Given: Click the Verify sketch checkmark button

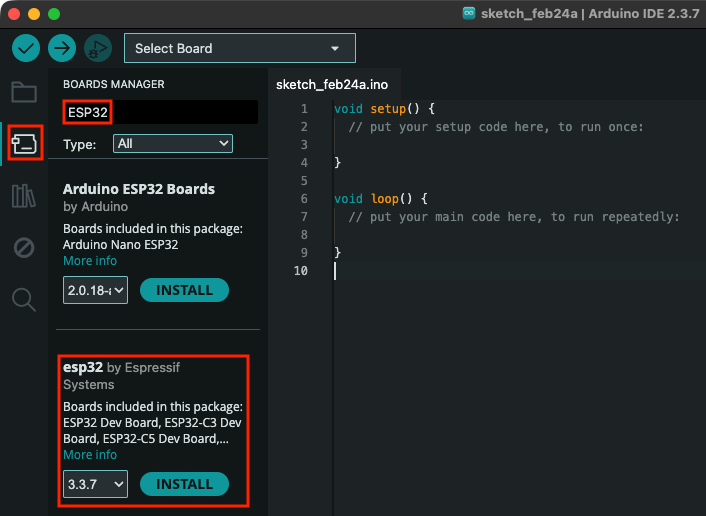Looking at the screenshot, I should (x=26, y=48).
